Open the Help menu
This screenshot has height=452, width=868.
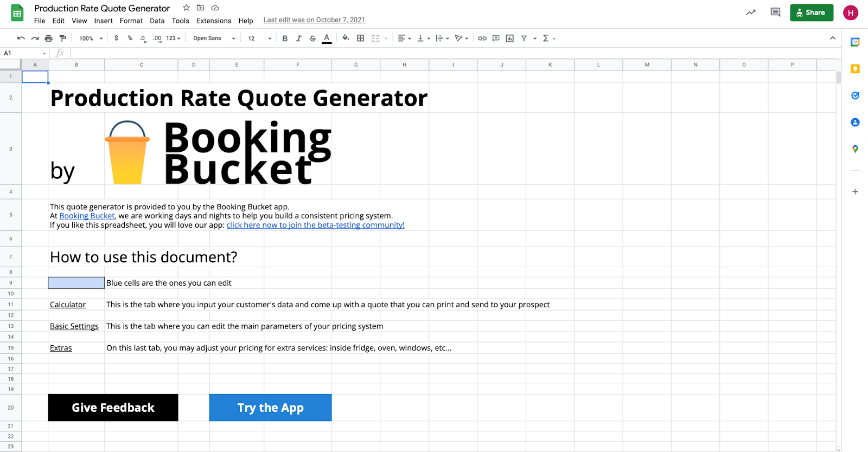246,21
